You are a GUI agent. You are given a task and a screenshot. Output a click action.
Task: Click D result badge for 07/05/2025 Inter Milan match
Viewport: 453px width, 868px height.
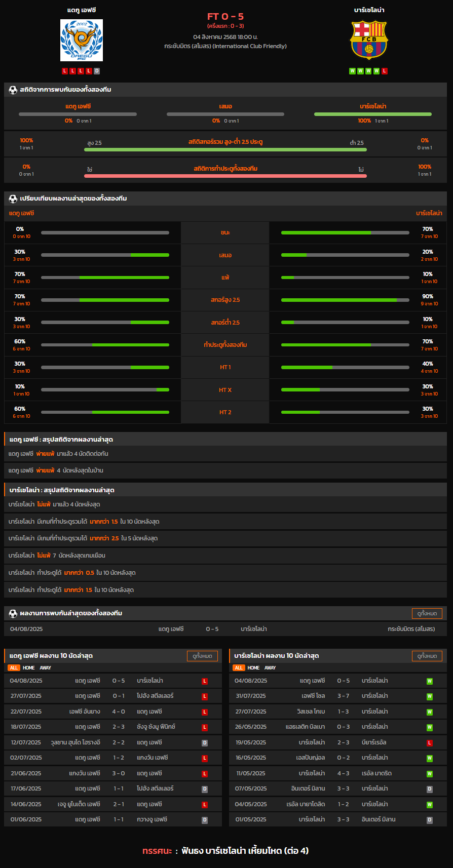pyautogui.click(x=430, y=789)
